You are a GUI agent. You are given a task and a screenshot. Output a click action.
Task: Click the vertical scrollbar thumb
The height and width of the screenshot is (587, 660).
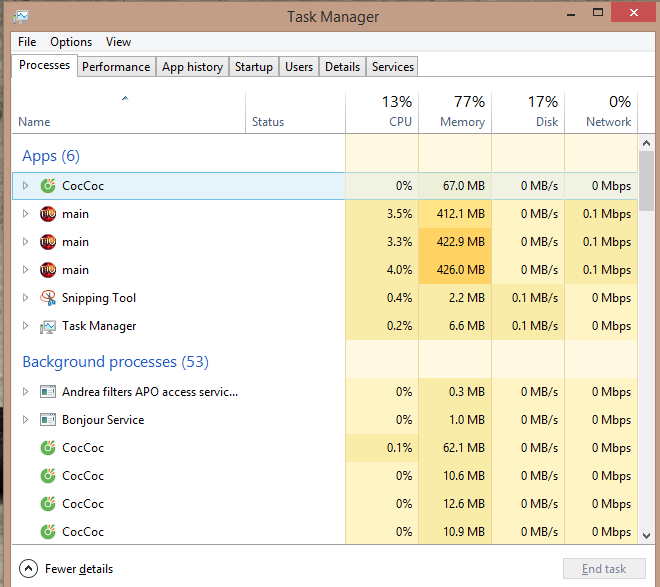coord(647,181)
